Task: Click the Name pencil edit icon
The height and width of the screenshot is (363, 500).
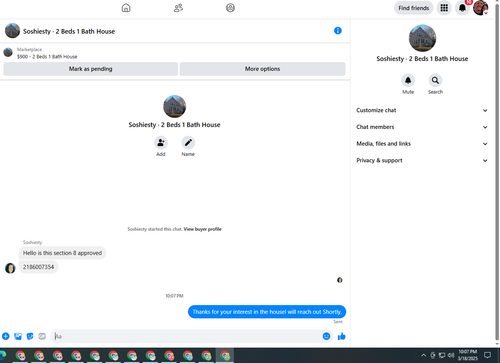Action: (188, 143)
